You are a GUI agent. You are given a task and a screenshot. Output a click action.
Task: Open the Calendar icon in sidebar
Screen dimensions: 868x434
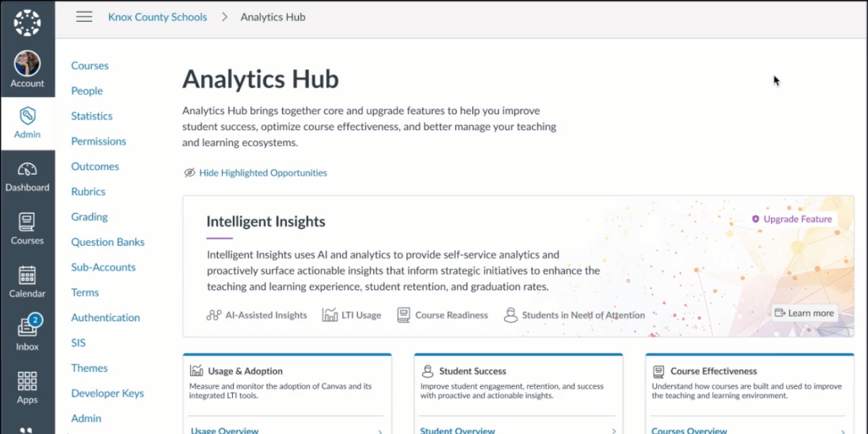[x=27, y=276]
